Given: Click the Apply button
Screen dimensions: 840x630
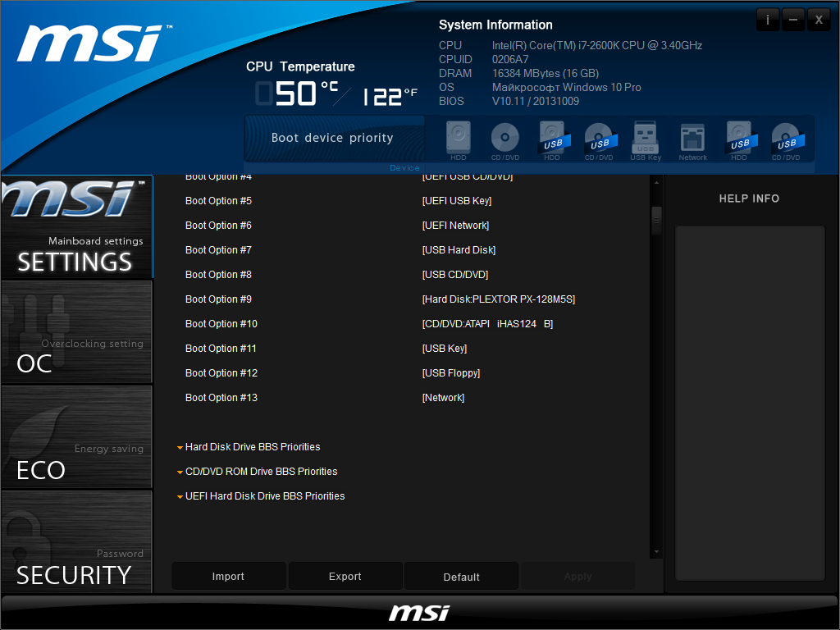Looking at the screenshot, I should point(578,577).
